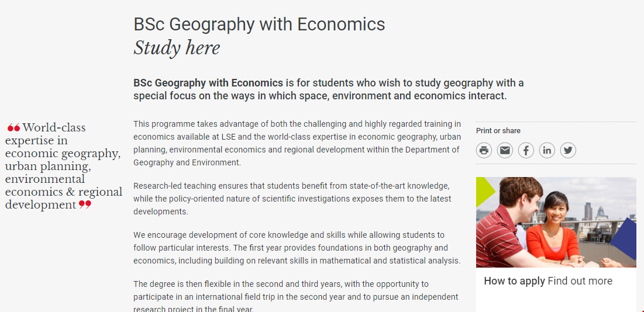Click the bold intro summary sentence
The height and width of the screenshot is (312, 644).
coord(328,89)
